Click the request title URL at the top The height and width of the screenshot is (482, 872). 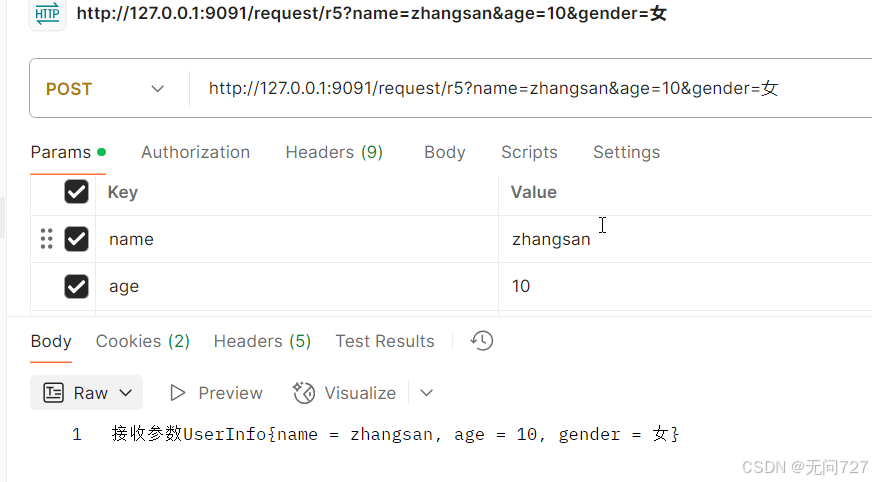tap(371, 13)
